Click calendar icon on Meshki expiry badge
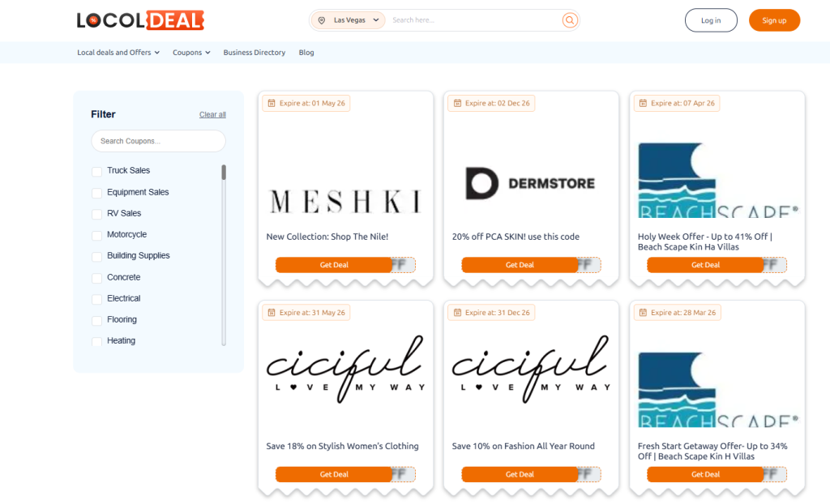 272,104
